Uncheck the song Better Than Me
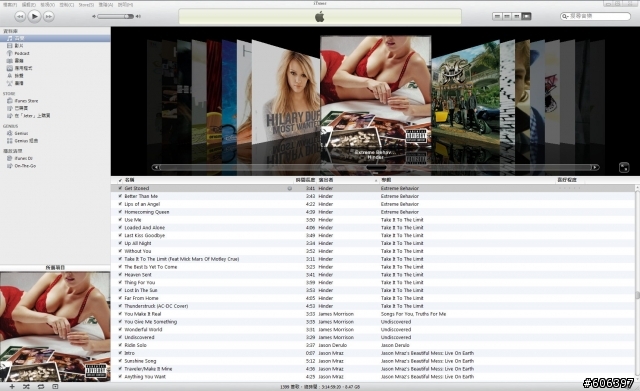This screenshot has height=391, width=640. pyautogui.click(x=120, y=196)
